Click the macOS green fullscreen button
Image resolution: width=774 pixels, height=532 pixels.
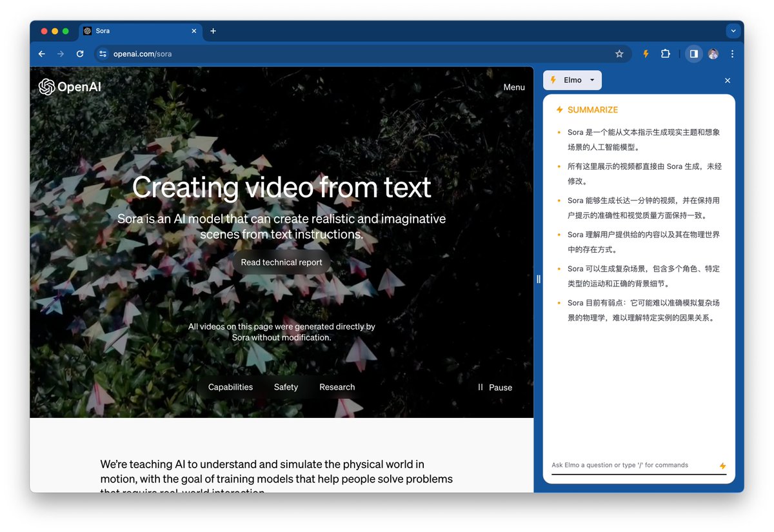click(66, 31)
